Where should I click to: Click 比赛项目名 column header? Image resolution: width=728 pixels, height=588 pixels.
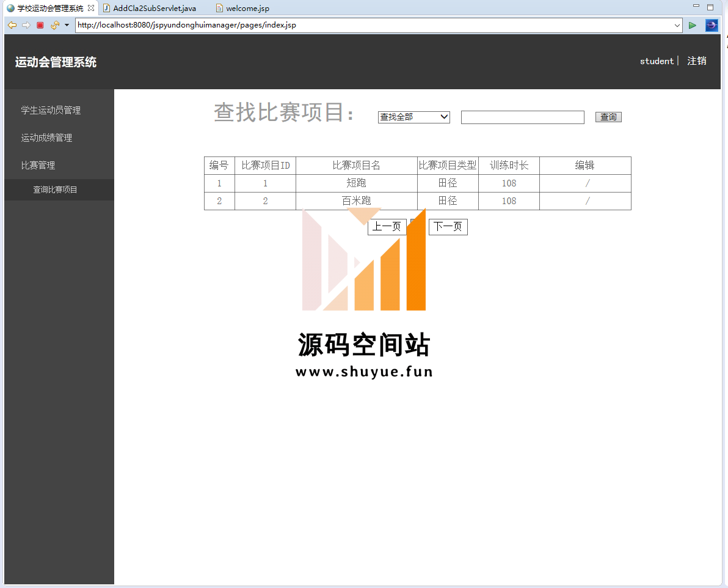pos(356,166)
